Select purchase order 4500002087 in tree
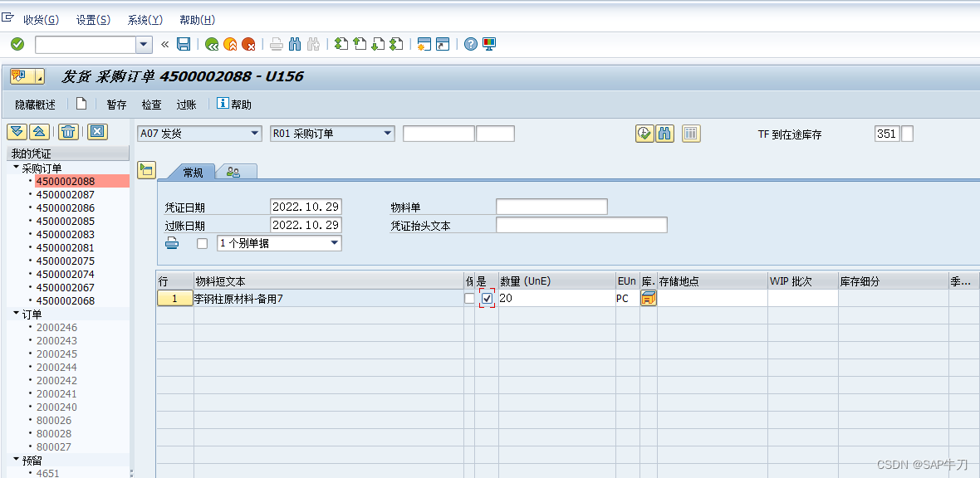This screenshot has height=478, width=980. click(65, 194)
